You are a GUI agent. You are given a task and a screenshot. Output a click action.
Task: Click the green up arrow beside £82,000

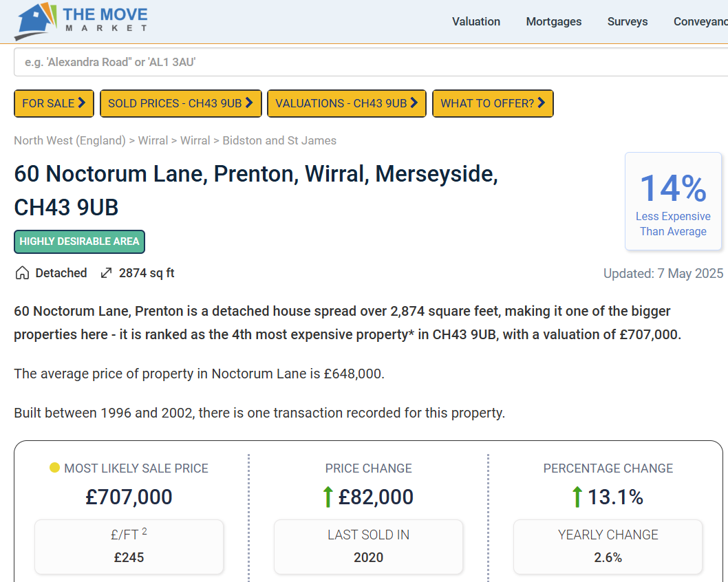(328, 497)
